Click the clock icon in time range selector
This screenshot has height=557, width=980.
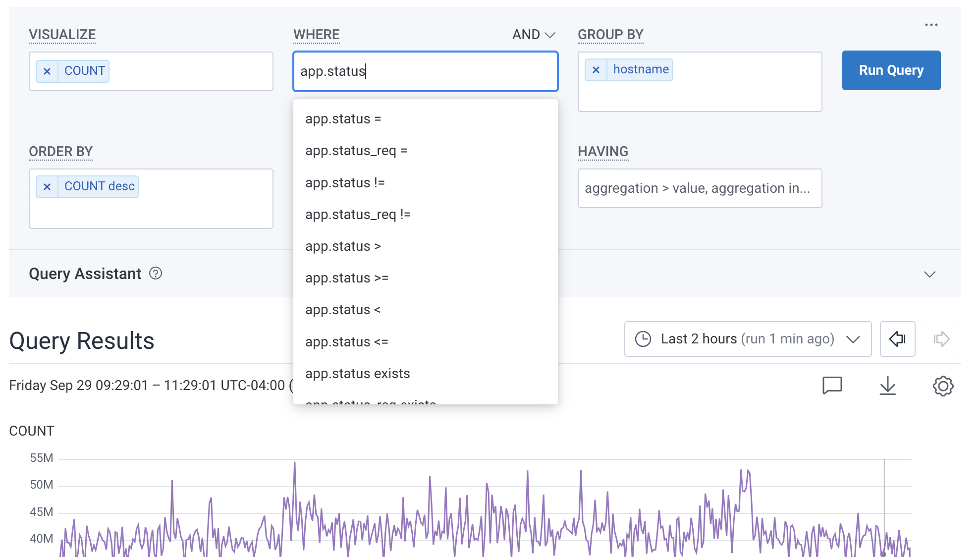(643, 339)
